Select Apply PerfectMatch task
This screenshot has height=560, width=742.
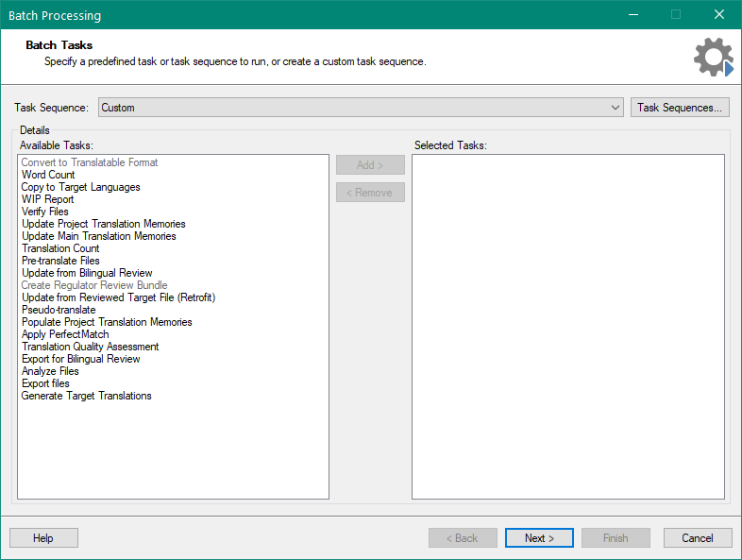coord(65,334)
